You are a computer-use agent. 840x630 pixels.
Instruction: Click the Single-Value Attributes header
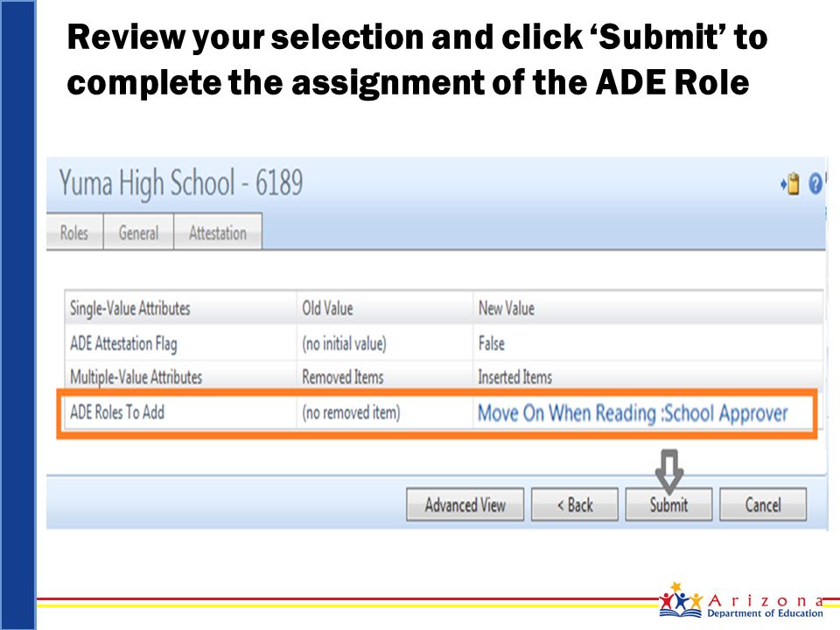pyautogui.click(x=130, y=308)
